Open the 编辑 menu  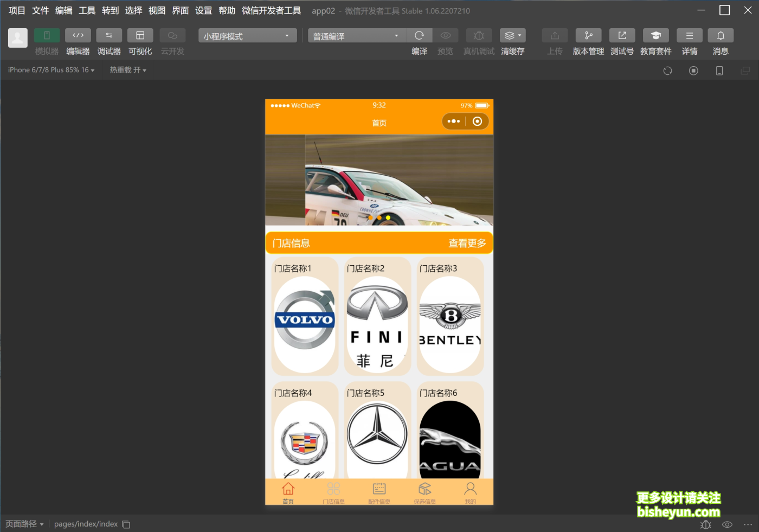pos(63,10)
